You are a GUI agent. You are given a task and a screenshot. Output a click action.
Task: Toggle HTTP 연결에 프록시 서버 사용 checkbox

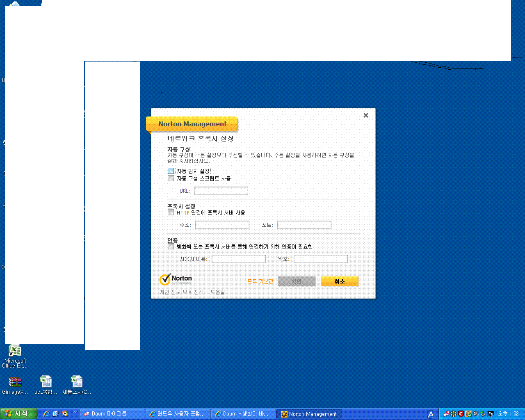point(171,212)
